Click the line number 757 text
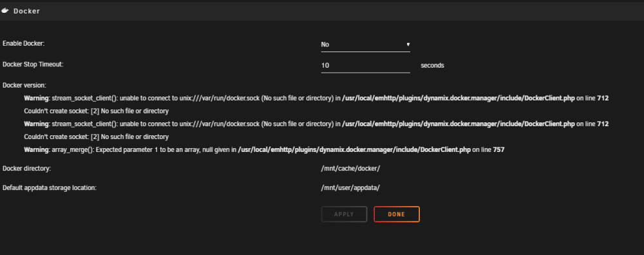The width and height of the screenshot is (644, 255). tap(498, 150)
